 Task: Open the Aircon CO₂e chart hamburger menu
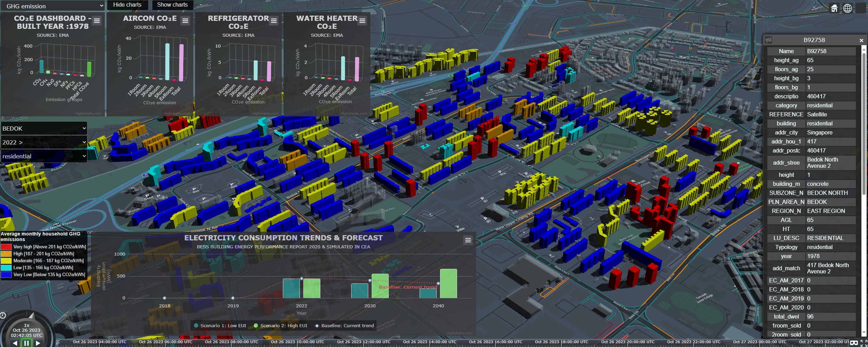click(x=185, y=21)
